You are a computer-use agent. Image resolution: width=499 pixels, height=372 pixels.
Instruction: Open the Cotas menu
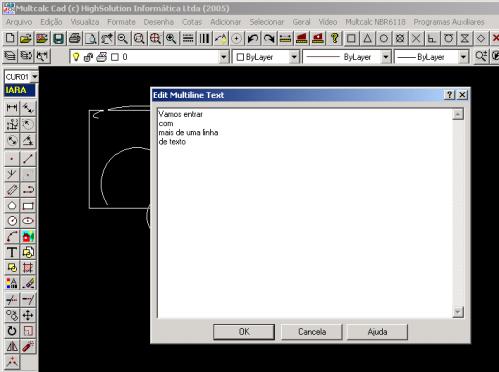192,22
